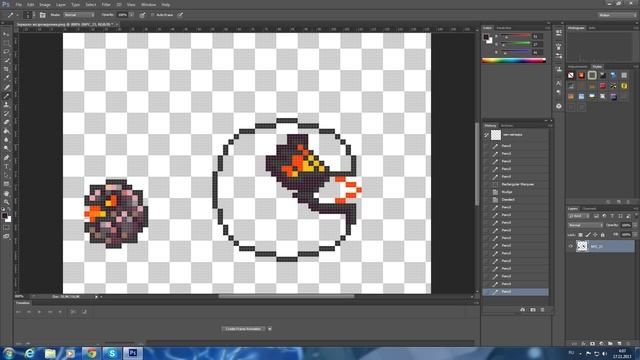The image size is (640, 360).
Task: Open the layer Opacity dropdown arrow
Action: click(636, 225)
